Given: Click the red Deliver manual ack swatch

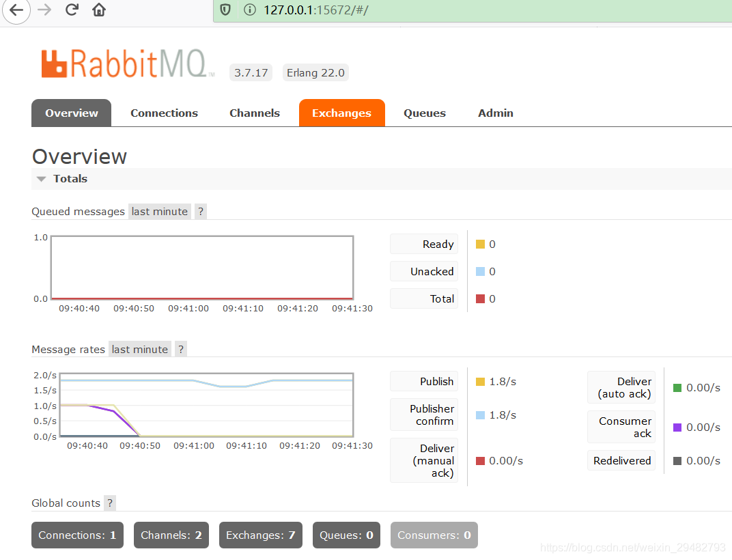Looking at the screenshot, I should (480, 460).
